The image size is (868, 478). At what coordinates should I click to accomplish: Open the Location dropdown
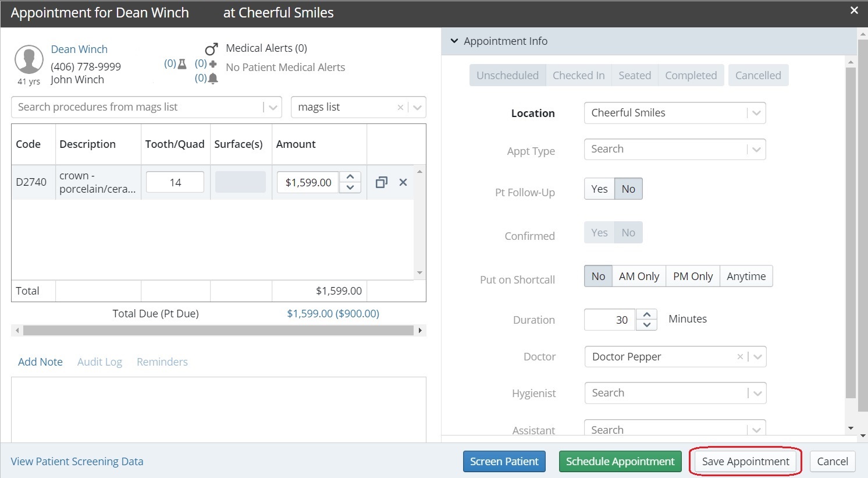[x=756, y=113]
